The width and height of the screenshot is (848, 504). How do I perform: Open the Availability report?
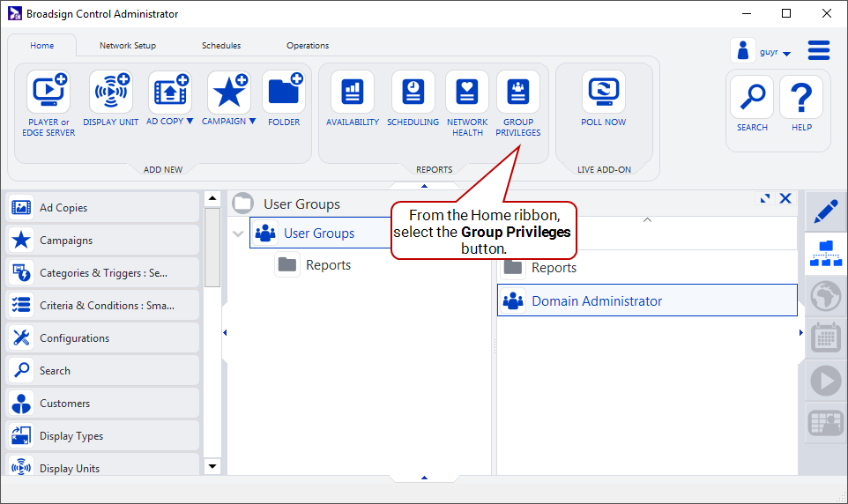(x=353, y=93)
